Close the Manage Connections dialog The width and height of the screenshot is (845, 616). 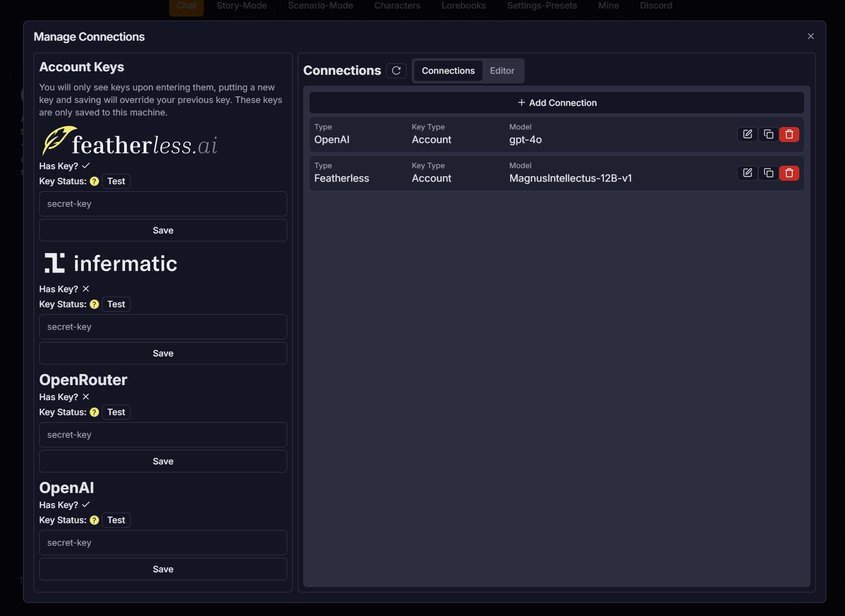pos(810,36)
